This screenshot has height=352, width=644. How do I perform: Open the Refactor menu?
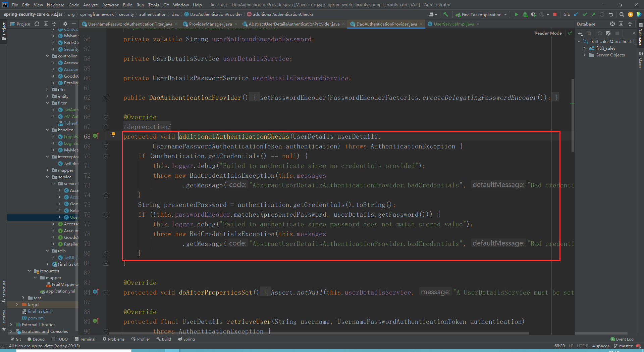(x=110, y=5)
